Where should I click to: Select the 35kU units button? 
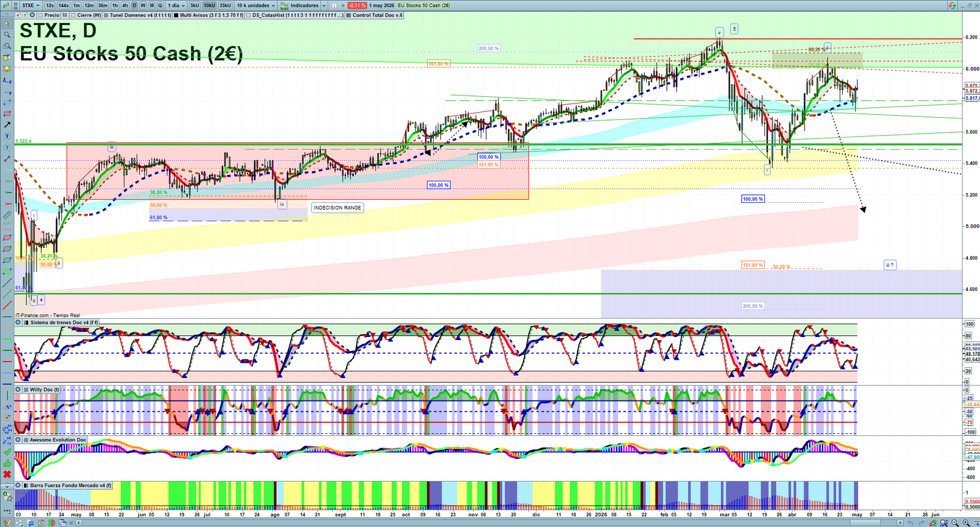[x=225, y=6]
